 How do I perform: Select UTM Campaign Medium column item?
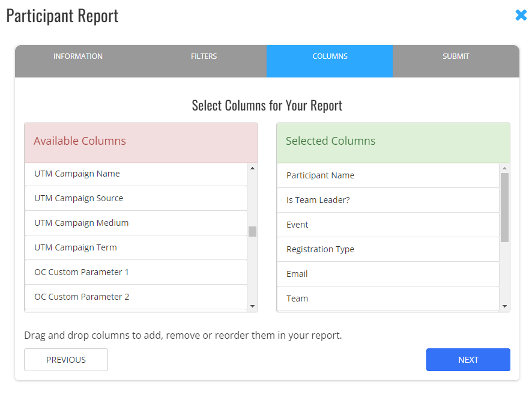[x=136, y=223]
